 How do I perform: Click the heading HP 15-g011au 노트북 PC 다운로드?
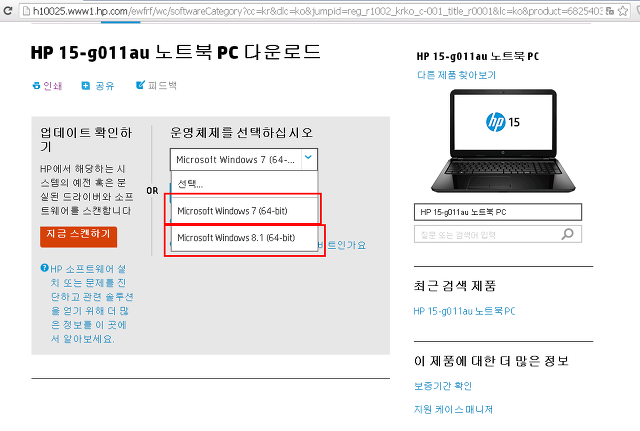(176, 52)
